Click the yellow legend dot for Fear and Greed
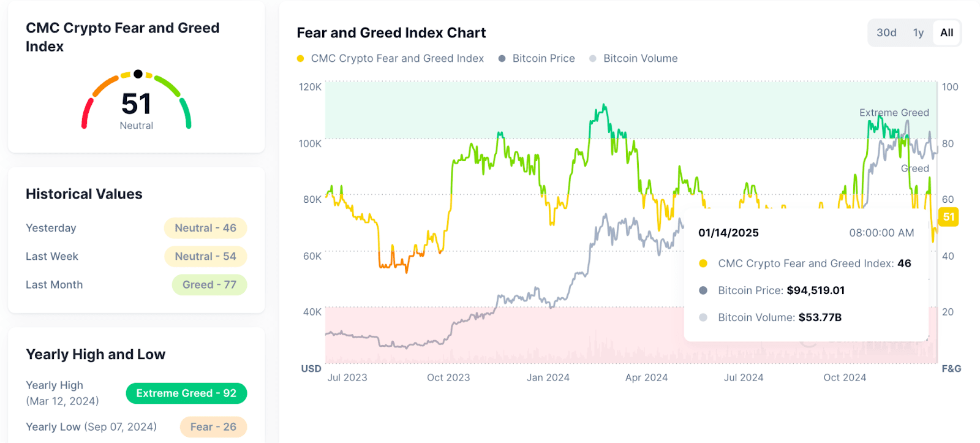The height and width of the screenshot is (443, 980). (x=300, y=59)
